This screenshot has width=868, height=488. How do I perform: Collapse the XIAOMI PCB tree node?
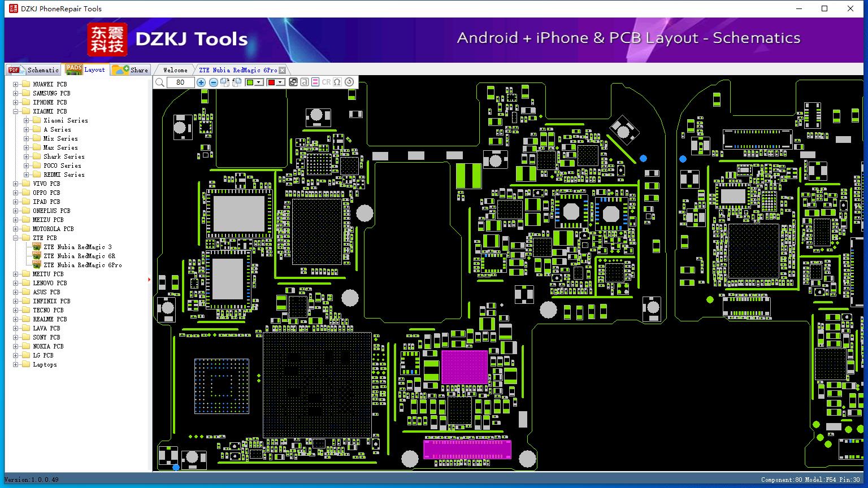click(16, 111)
